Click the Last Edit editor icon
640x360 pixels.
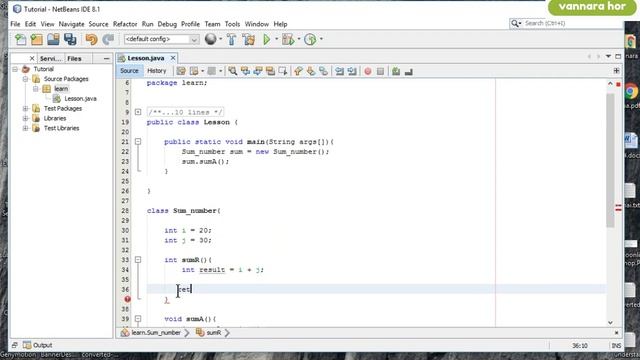pyautogui.click(x=181, y=71)
